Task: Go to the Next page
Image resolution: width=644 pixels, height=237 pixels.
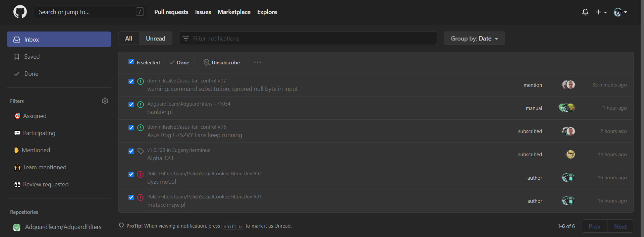Action: (621, 226)
